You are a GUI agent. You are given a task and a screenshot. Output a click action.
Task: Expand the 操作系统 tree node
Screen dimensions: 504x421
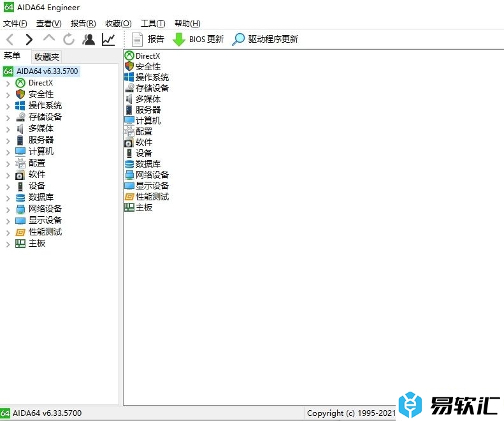click(x=8, y=107)
